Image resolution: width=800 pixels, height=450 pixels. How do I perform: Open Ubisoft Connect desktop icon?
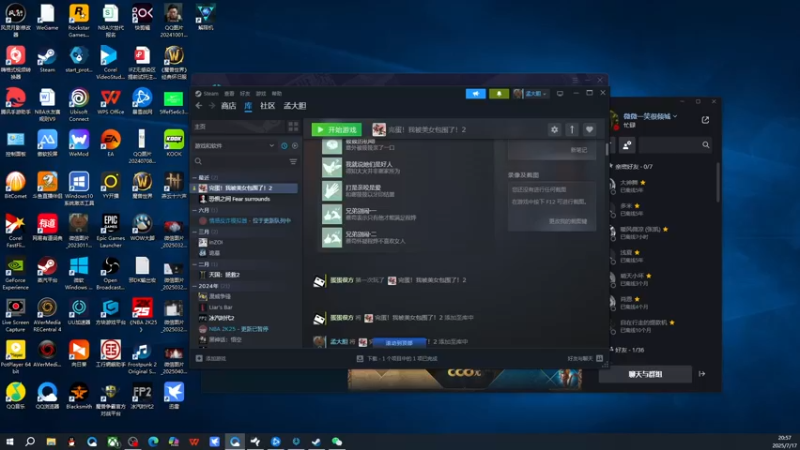(x=79, y=104)
